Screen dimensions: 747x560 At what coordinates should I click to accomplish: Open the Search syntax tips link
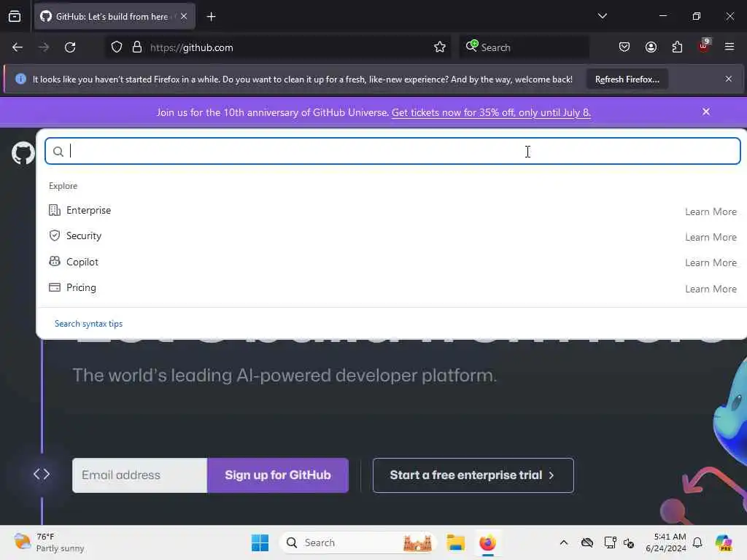pos(88,324)
